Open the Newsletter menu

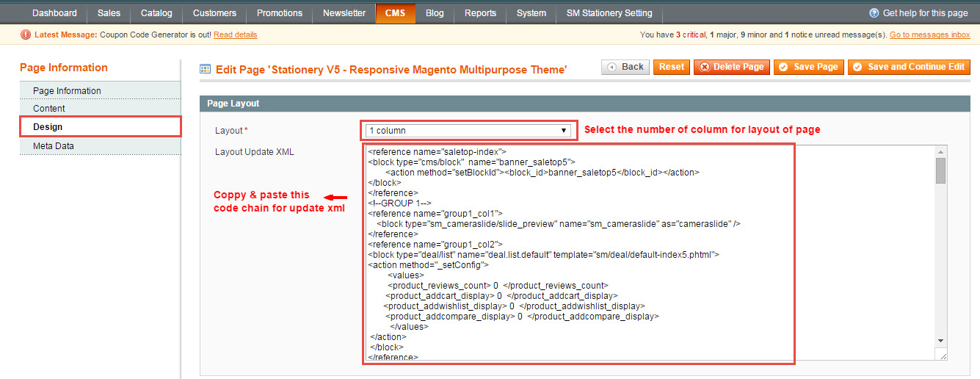[344, 13]
